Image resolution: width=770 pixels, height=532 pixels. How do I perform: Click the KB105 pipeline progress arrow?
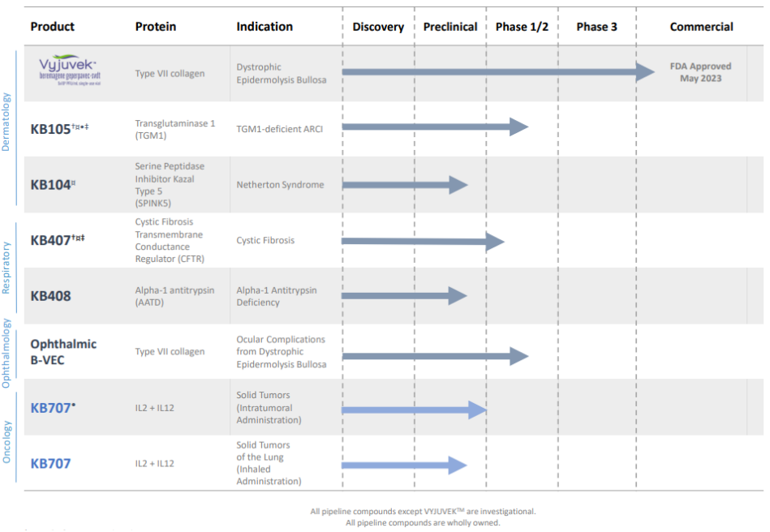click(x=434, y=127)
